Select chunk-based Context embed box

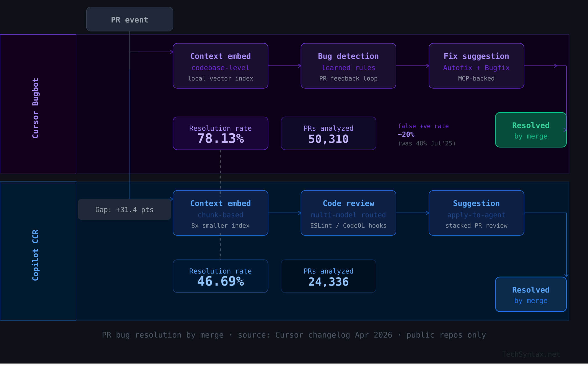click(220, 213)
